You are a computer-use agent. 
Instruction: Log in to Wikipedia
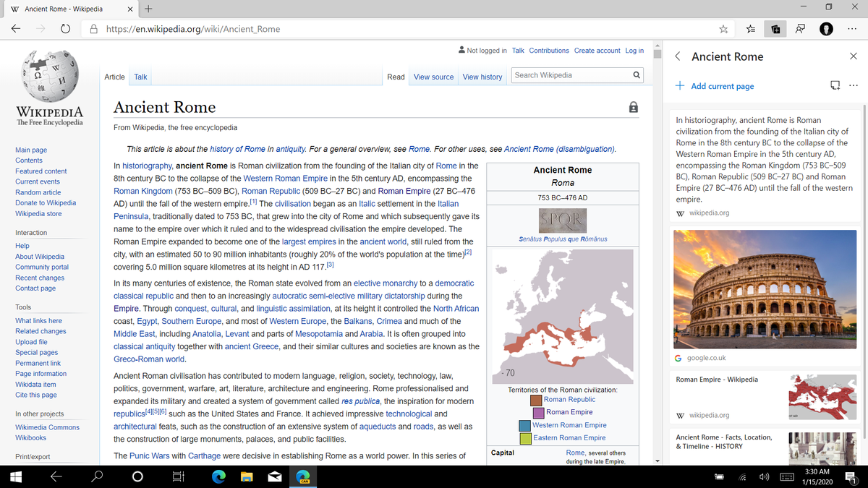coord(634,50)
